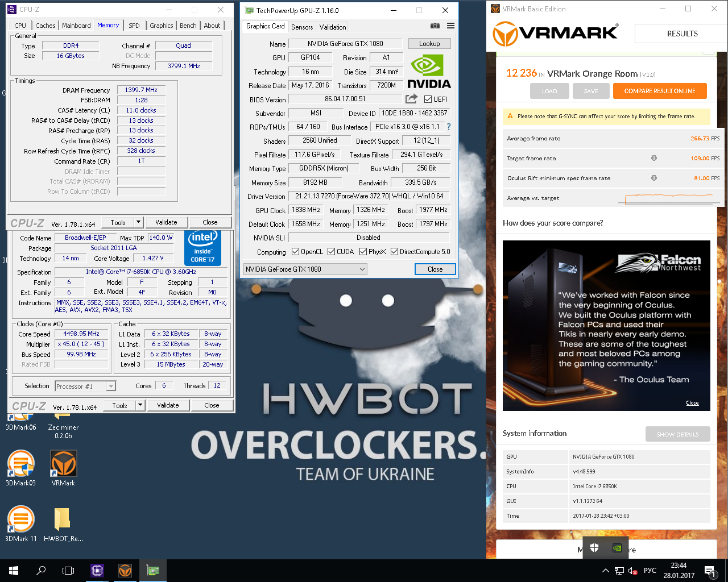728x582 pixels.
Task: Click the info icon beside Target frame rate
Action: [x=654, y=158]
